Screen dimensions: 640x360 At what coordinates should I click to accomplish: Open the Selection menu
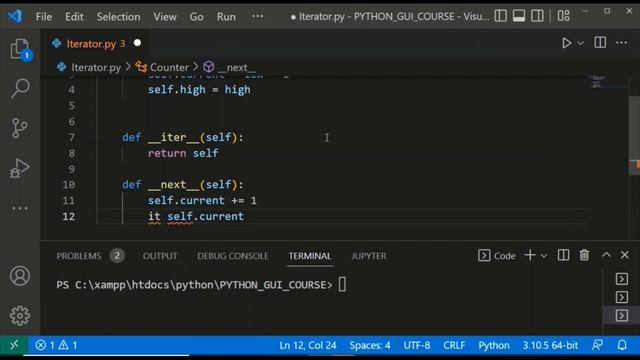[118, 17]
